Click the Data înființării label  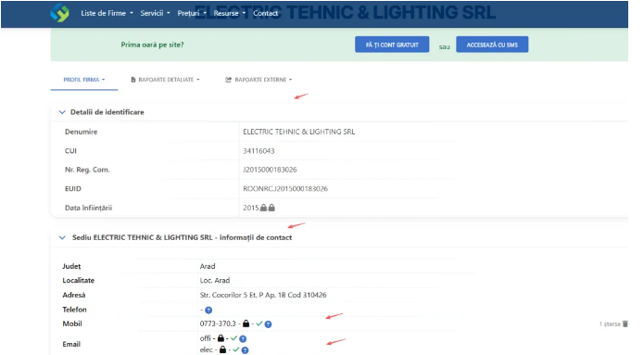(x=88, y=208)
